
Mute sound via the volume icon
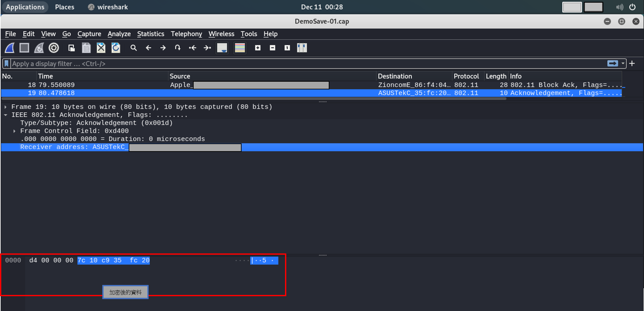click(619, 7)
